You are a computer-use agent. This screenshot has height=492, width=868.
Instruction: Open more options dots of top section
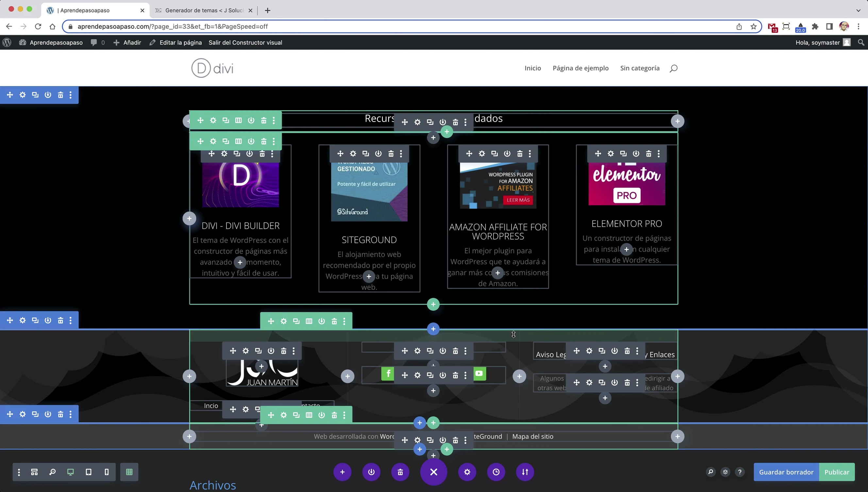click(71, 95)
